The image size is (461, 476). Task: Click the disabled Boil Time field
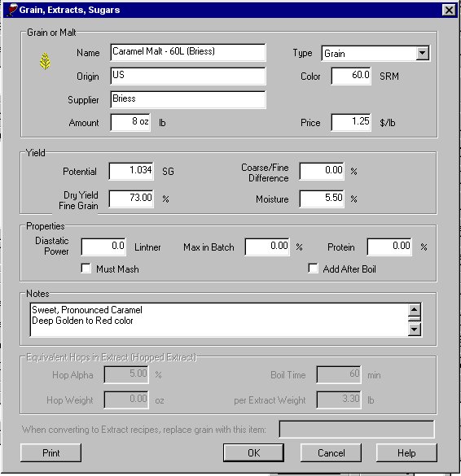point(339,374)
